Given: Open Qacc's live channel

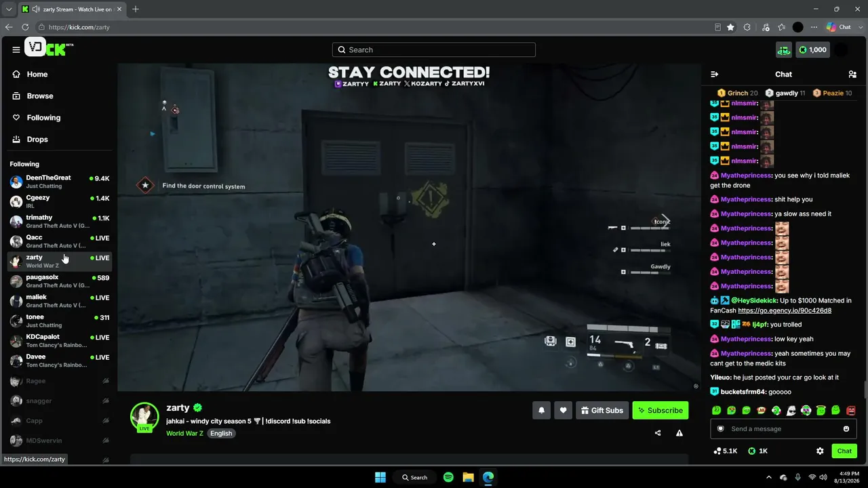Looking at the screenshot, I should [60, 241].
